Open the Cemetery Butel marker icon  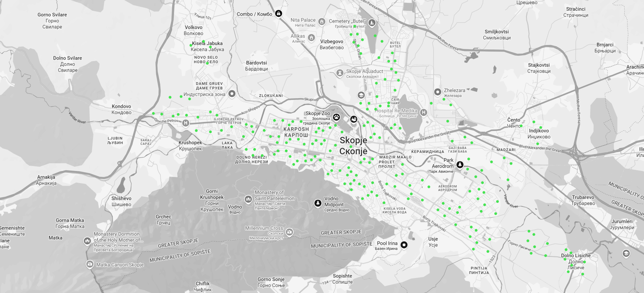[372, 23]
